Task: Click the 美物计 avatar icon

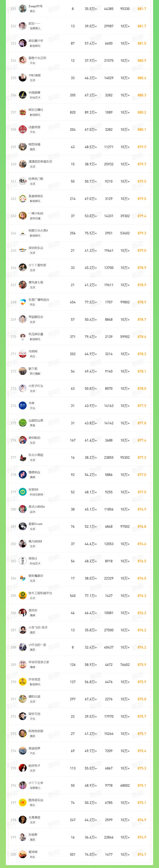Action: click(23, 561)
